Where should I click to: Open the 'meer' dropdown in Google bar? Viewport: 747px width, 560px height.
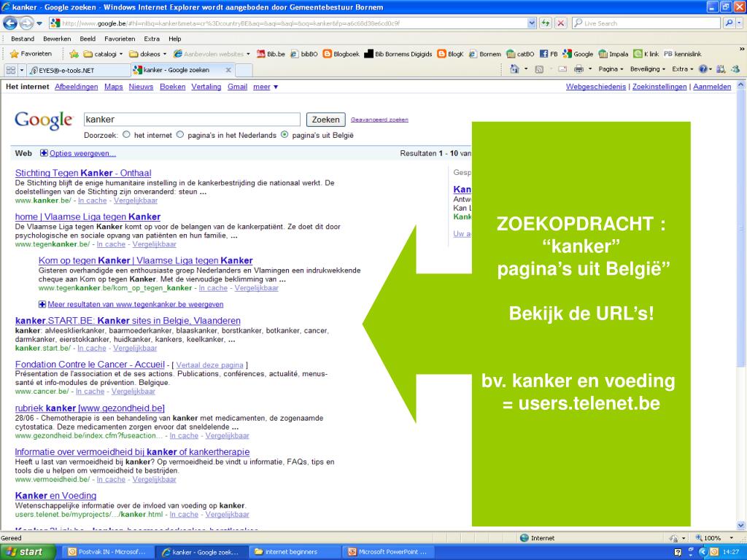click(266, 87)
